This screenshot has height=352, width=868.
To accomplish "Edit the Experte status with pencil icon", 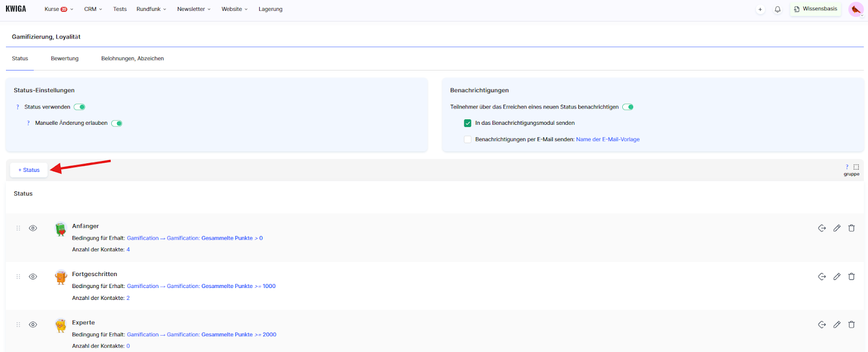I will [837, 324].
